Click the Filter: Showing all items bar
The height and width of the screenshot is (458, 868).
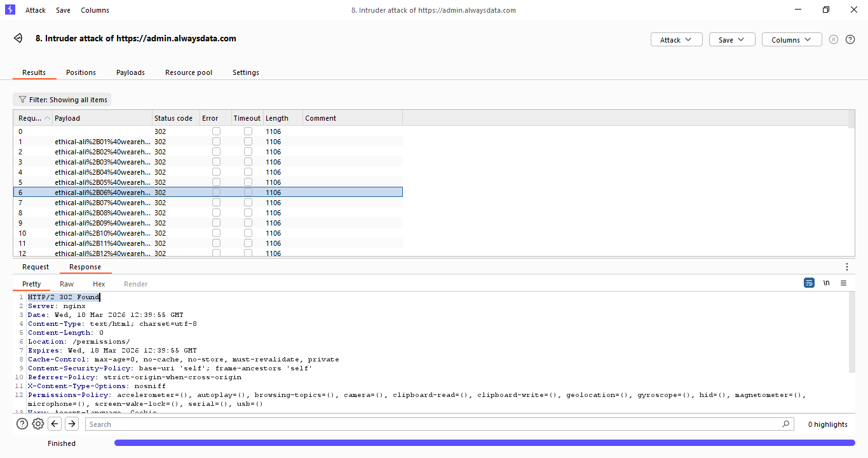[62, 100]
